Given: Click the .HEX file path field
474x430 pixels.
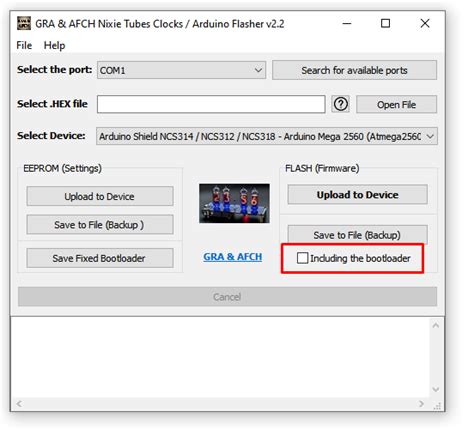Looking at the screenshot, I should pyautogui.click(x=211, y=104).
